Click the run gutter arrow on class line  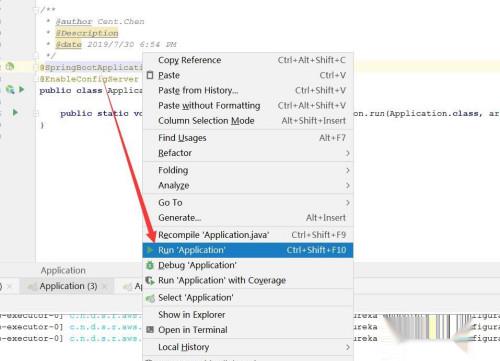click(x=22, y=89)
